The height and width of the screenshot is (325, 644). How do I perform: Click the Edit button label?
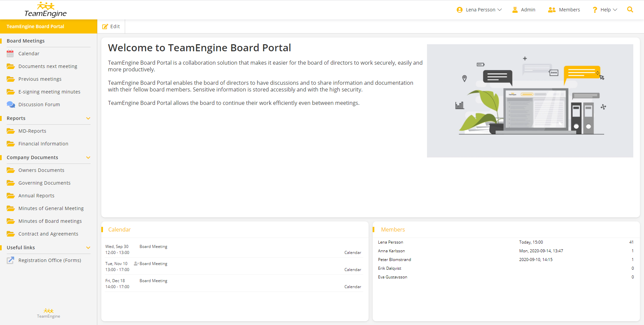pos(115,26)
